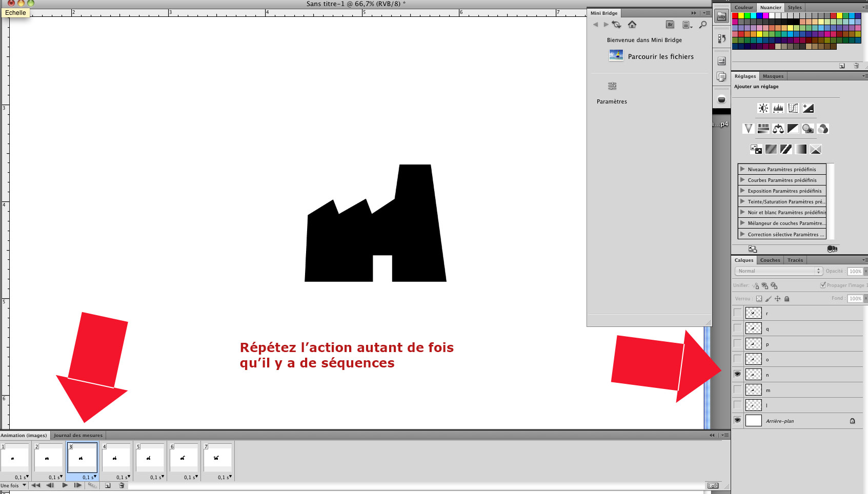Open the 'Une fois' looping dropdown

tap(13, 485)
